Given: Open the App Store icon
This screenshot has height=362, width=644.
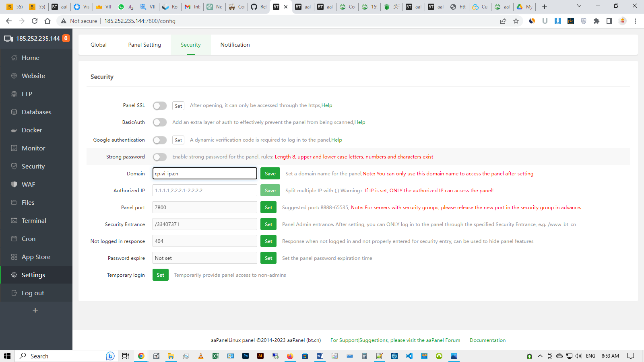Looking at the screenshot, I should (14, 257).
